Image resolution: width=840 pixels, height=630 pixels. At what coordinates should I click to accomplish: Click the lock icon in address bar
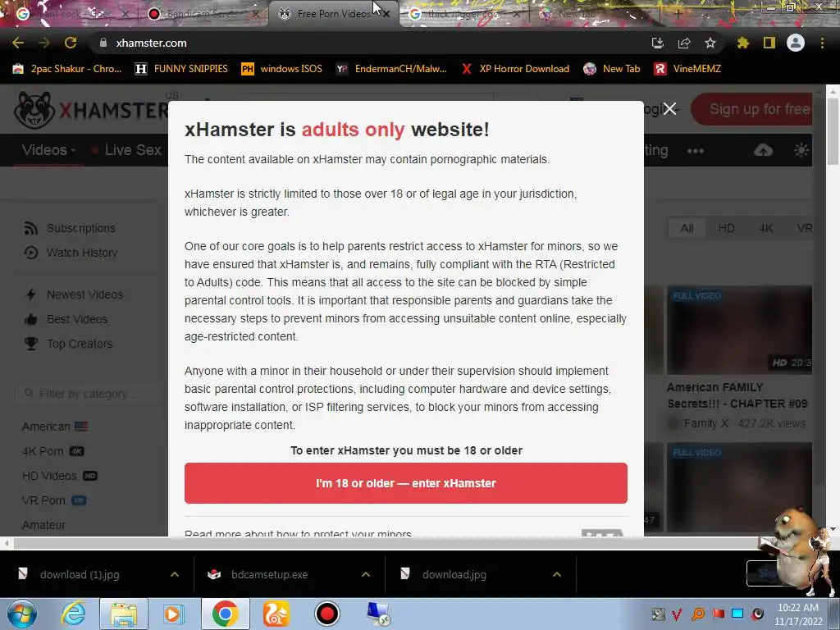tap(103, 43)
